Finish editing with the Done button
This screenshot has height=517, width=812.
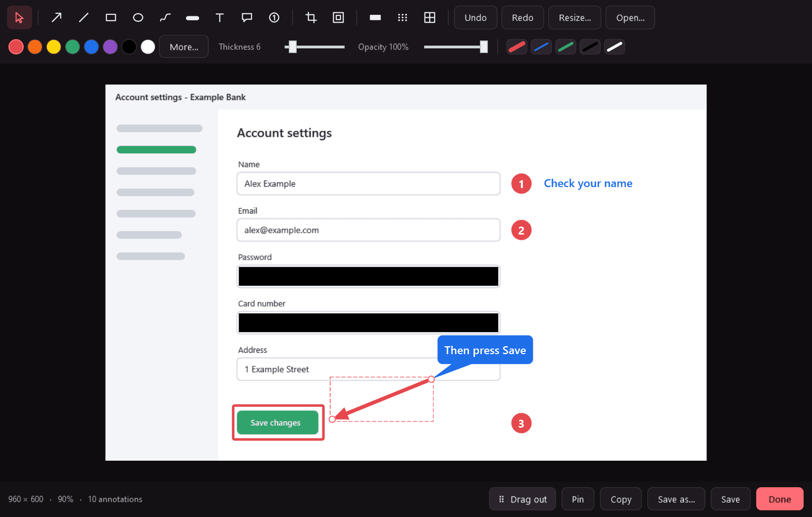tap(779, 499)
